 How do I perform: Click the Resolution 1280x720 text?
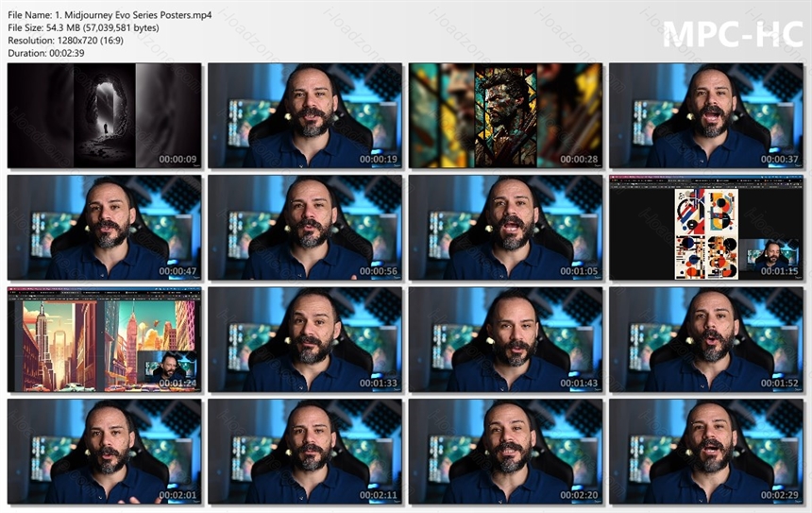66,41
